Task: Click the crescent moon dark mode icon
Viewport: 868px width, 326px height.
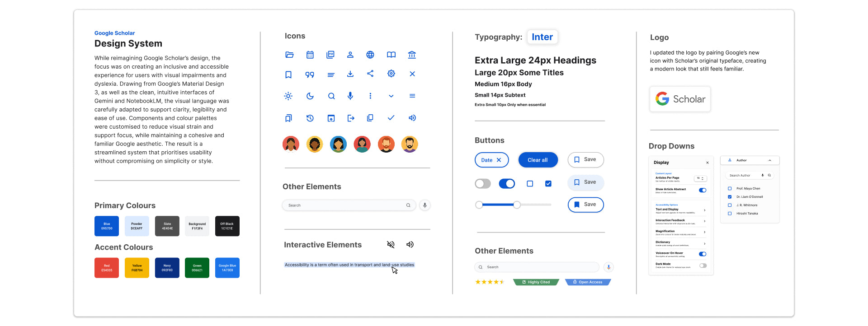Action: tap(310, 96)
